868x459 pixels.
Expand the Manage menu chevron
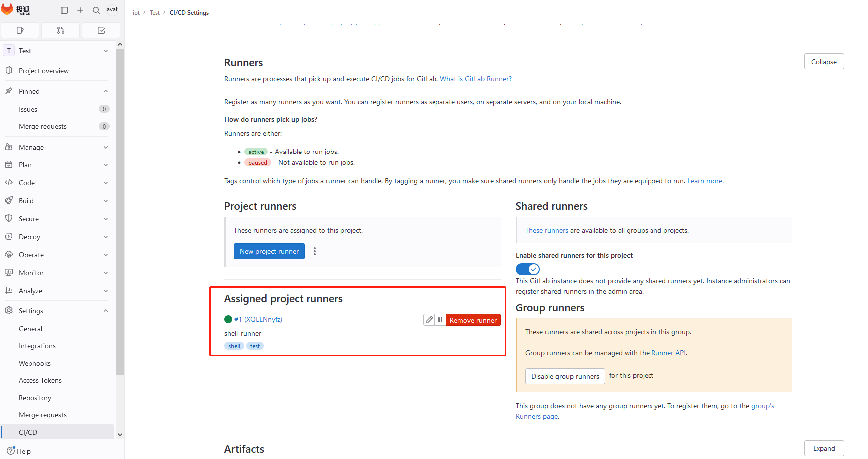coord(106,147)
